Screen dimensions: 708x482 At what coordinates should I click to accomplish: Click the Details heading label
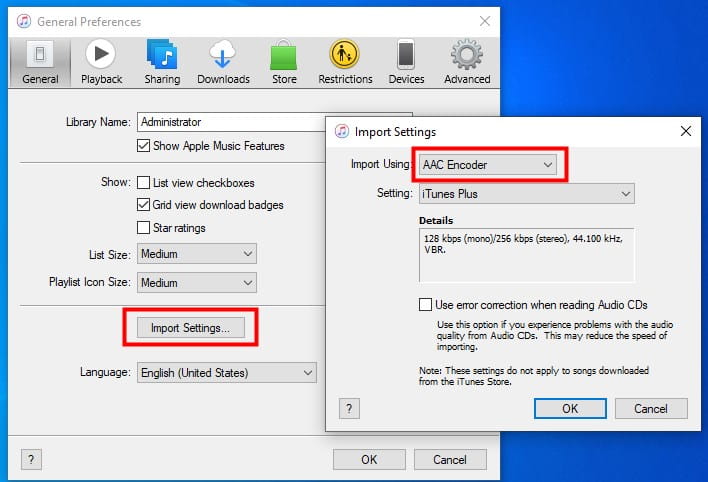pyautogui.click(x=436, y=220)
